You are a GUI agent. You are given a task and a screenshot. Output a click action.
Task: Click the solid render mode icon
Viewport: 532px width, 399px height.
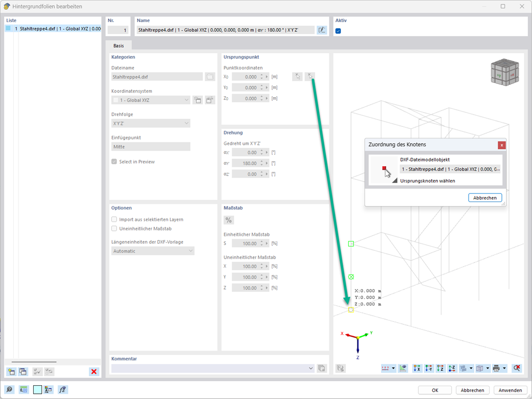coord(463,368)
